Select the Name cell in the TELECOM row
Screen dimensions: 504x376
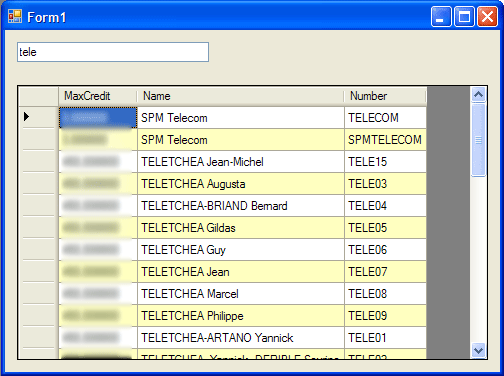(x=241, y=117)
